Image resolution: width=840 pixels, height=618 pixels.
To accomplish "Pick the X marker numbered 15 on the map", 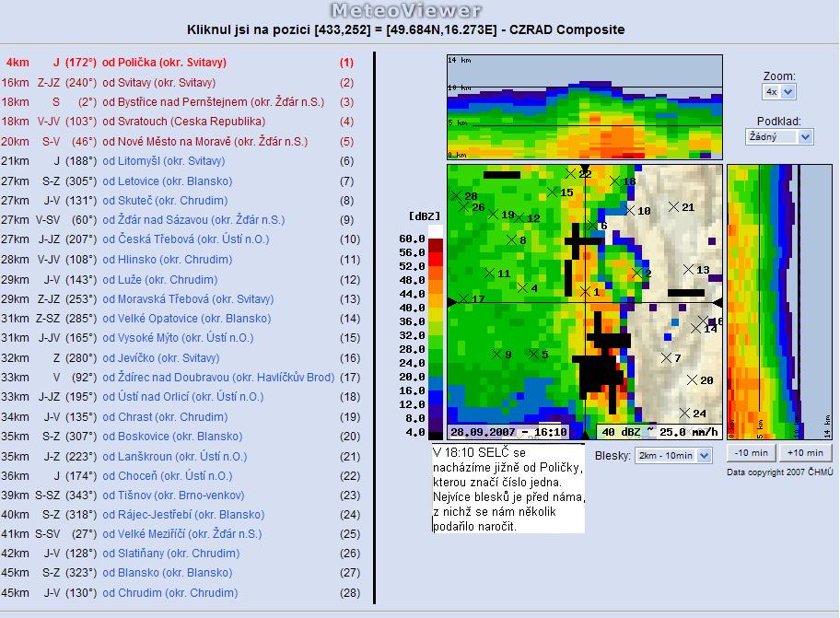I will tap(553, 192).
